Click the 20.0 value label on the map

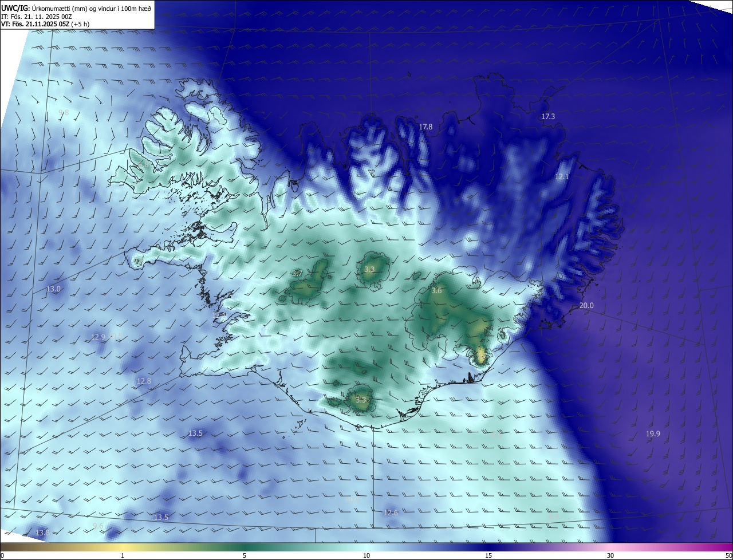[586, 306]
